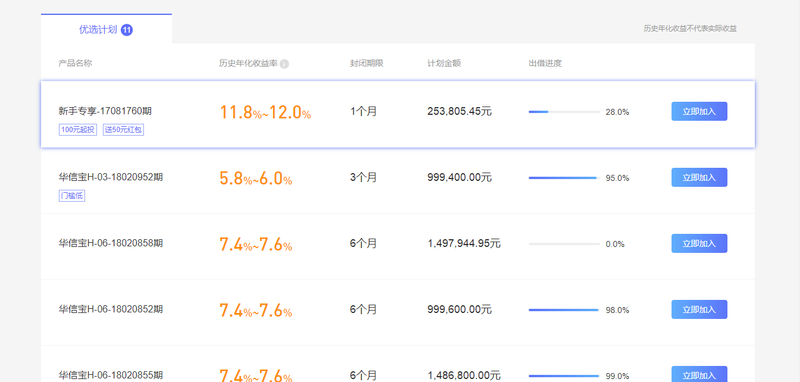
Task: Click 立即加入 for 华信宝H-06-18020855期
Action: click(x=699, y=374)
